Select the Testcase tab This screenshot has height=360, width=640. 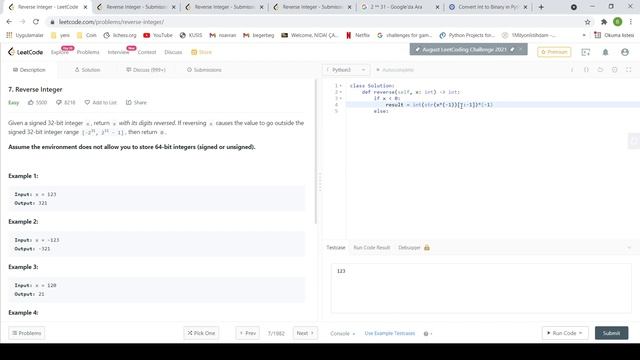click(336, 247)
